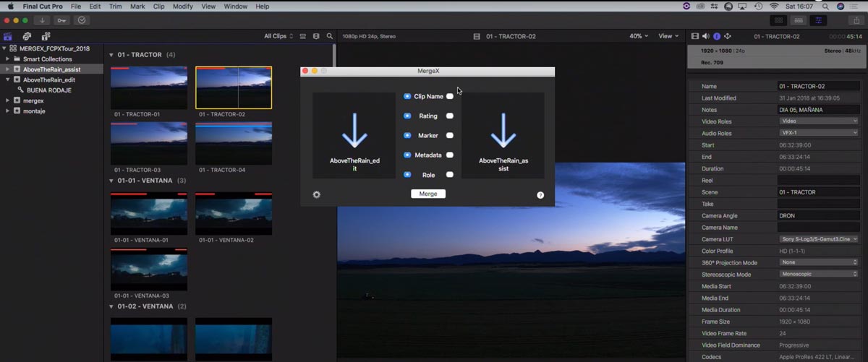Open the Trim menu
The width and height of the screenshot is (868, 362).
pyautogui.click(x=115, y=7)
